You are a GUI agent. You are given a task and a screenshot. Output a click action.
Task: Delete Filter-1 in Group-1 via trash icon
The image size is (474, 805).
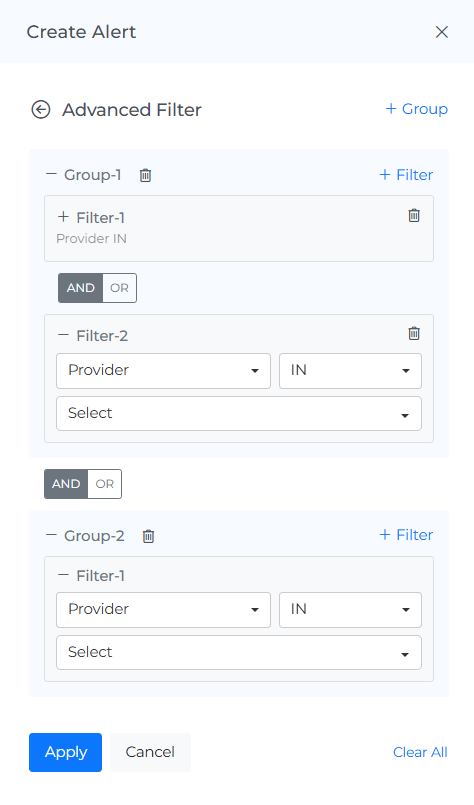(414, 215)
